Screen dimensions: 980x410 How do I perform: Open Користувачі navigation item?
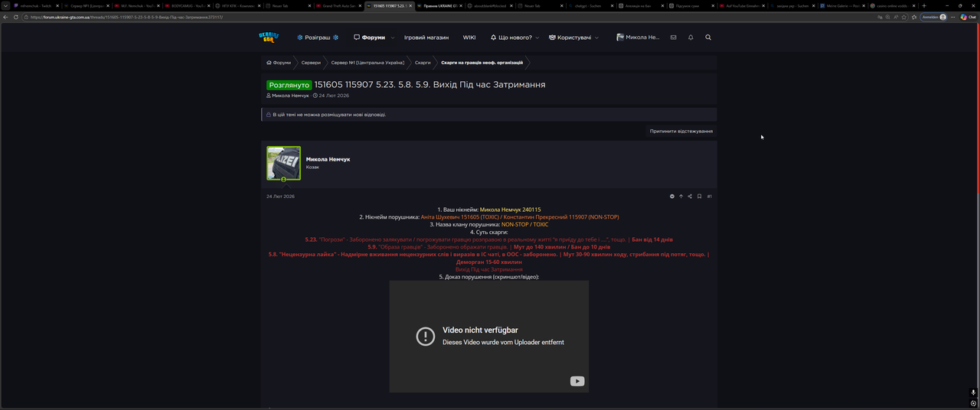coord(570,37)
